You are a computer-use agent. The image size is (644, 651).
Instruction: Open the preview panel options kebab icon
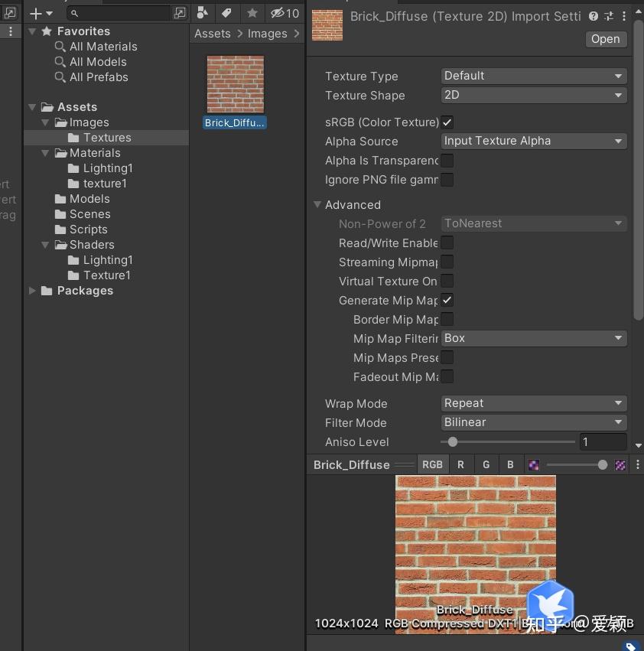[638, 464]
